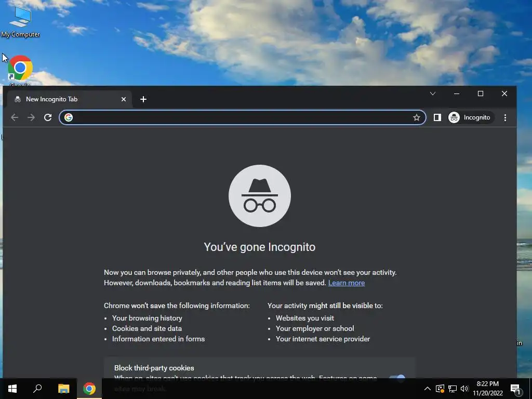The image size is (532, 399).
Task: Select the New Incognito Tab tab
Action: (70, 99)
